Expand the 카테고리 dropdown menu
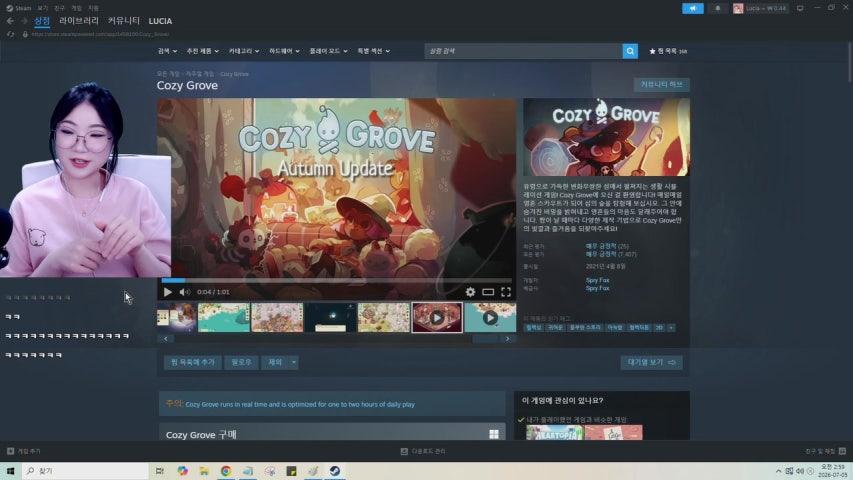 pos(244,51)
